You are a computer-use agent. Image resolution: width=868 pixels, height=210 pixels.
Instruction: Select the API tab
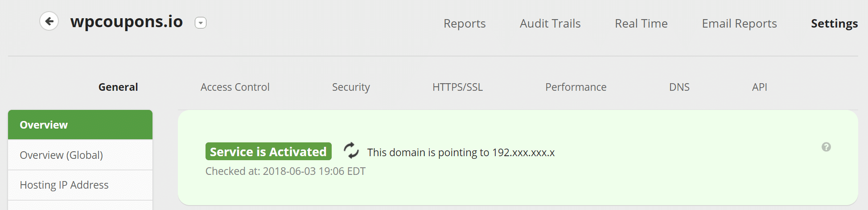pyautogui.click(x=759, y=87)
